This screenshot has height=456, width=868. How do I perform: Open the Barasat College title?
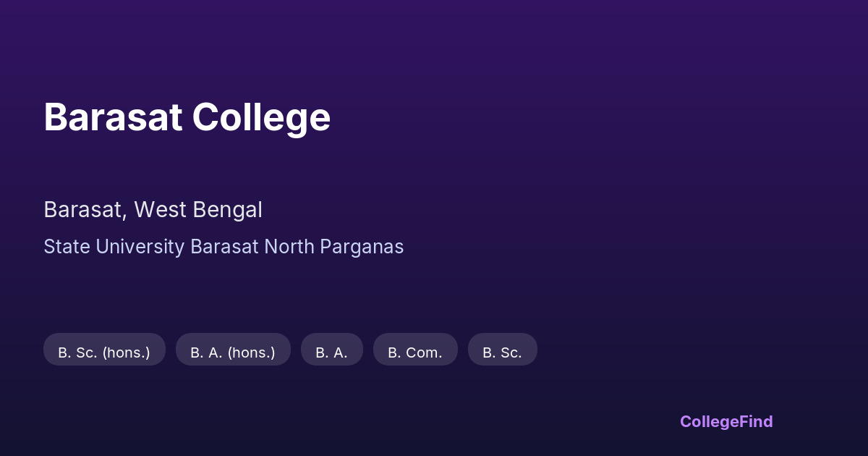(187, 117)
